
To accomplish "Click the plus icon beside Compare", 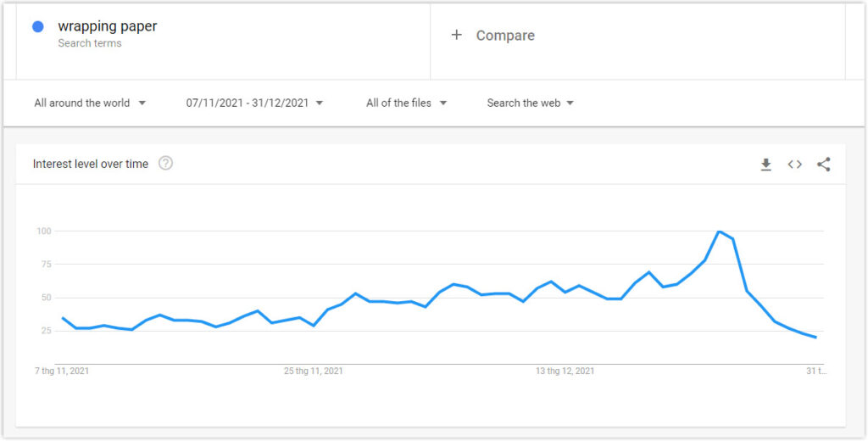I will (x=456, y=35).
